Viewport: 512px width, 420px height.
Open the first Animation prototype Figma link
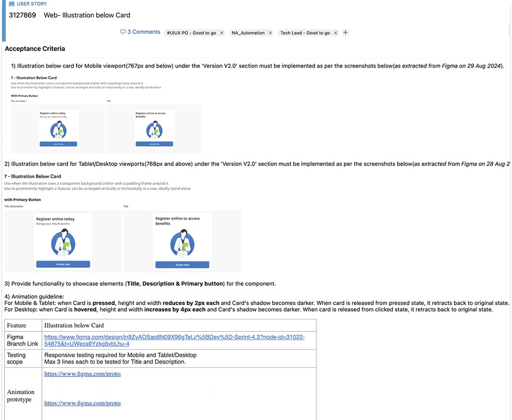click(x=82, y=374)
